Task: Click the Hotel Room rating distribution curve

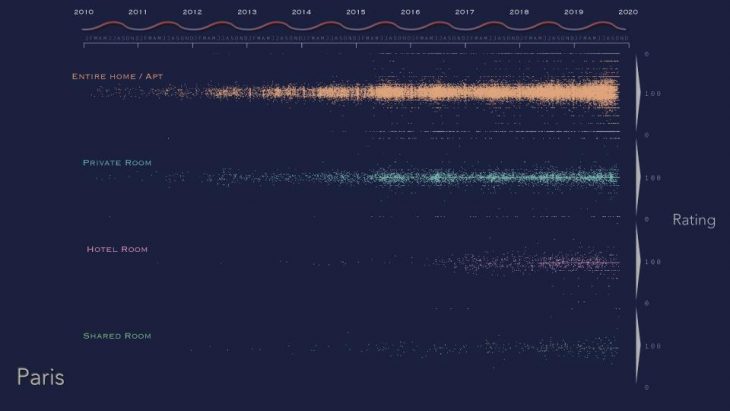Action: [x=638, y=261]
